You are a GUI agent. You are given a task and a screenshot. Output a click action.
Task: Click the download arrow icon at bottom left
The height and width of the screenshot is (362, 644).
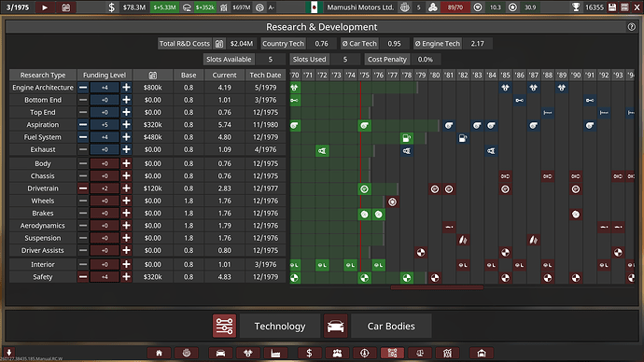(x=8, y=352)
